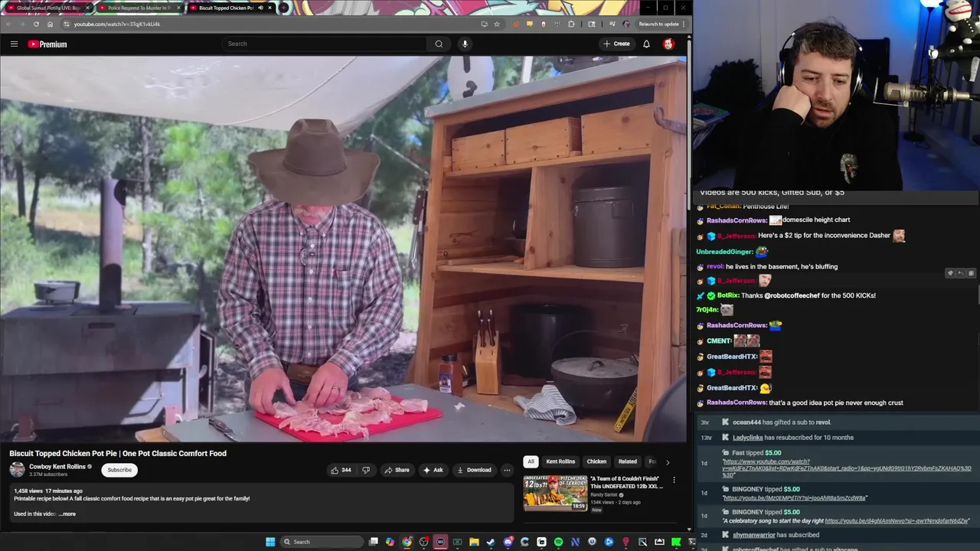This screenshot has width=980, height=551.
Task: Click the YouTube search magnifier button
Action: click(439, 44)
